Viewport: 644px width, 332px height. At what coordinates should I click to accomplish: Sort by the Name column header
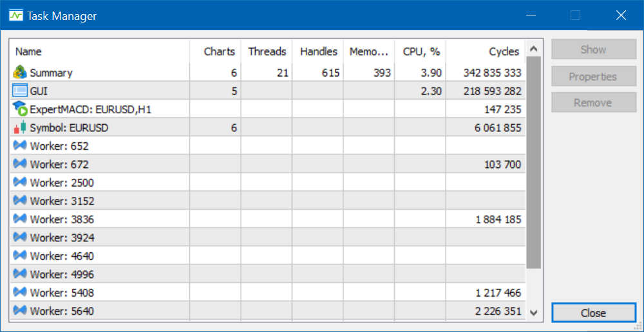coord(28,51)
